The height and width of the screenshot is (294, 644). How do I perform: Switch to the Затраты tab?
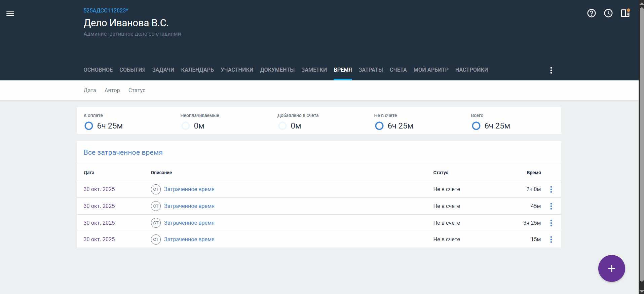tap(371, 70)
